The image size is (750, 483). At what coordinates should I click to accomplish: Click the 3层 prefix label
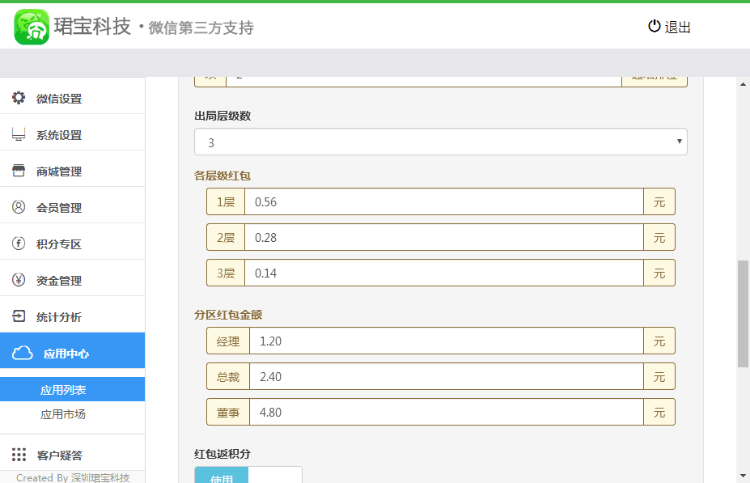pos(226,273)
